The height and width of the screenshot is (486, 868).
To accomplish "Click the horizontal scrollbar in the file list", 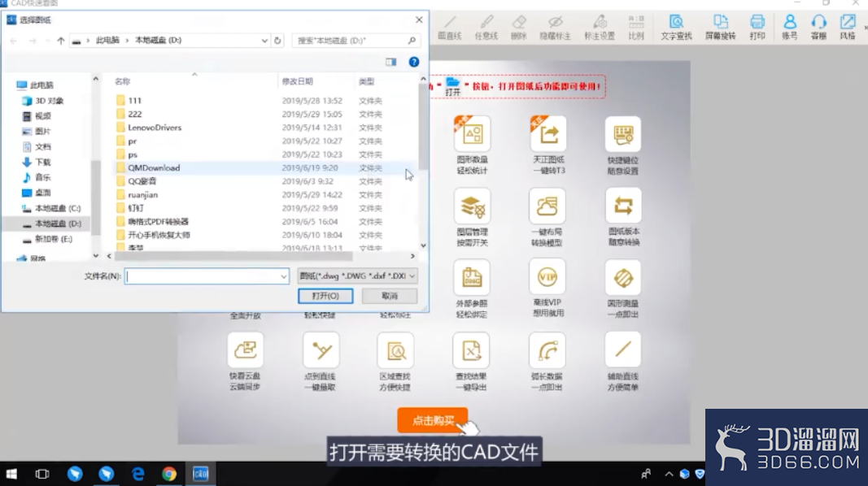I will tap(233, 256).
